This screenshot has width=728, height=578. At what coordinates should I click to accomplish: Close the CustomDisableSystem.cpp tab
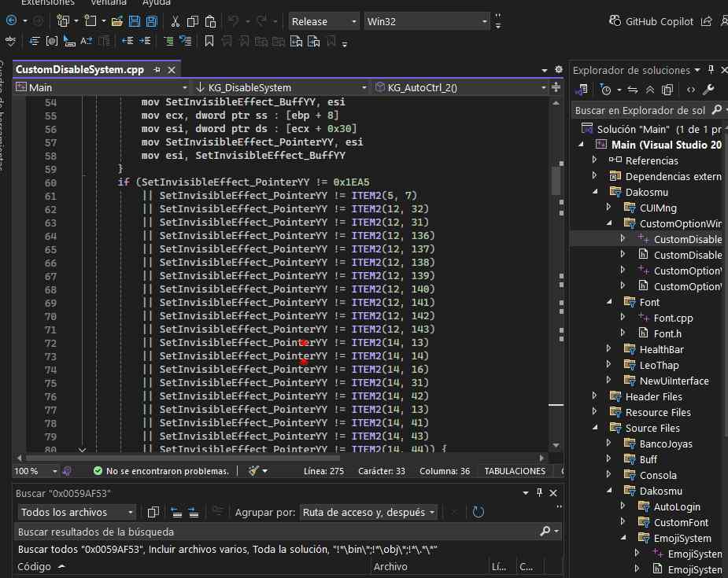point(172,69)
